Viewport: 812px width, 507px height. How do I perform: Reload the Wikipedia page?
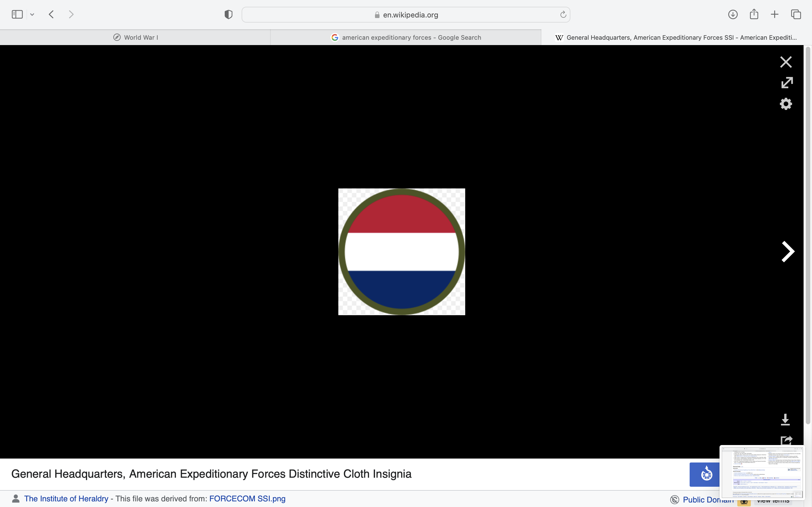click(563, 14)
